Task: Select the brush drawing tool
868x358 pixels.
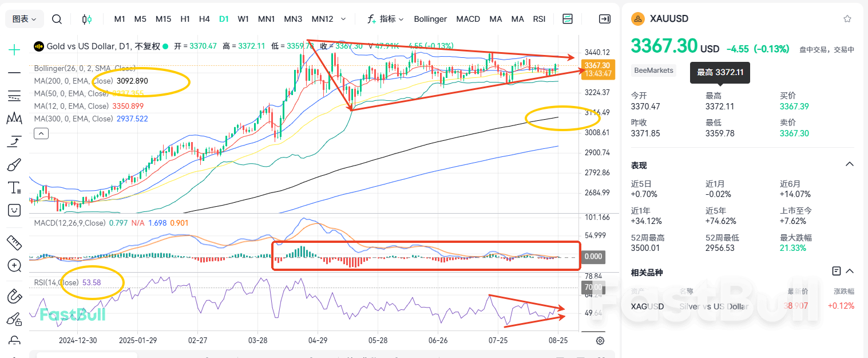Action: click(14, 164)
